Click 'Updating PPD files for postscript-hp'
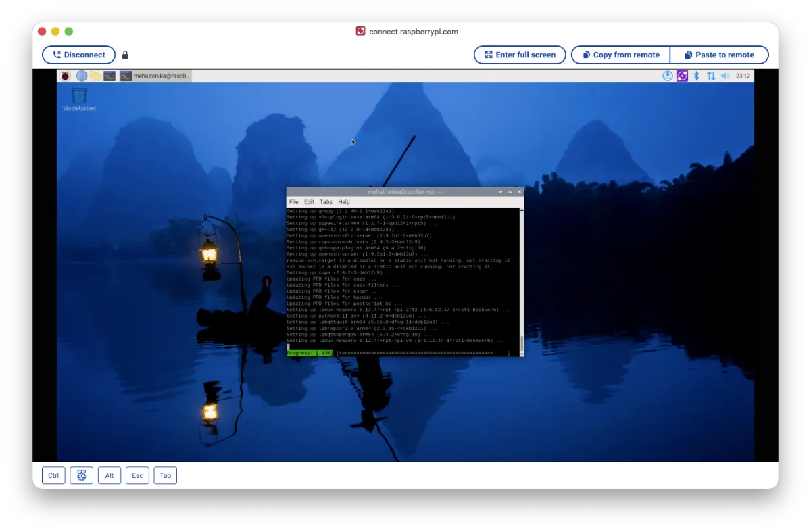The height and width of the screenshot is (532, 811). click(x=344, y=304)
